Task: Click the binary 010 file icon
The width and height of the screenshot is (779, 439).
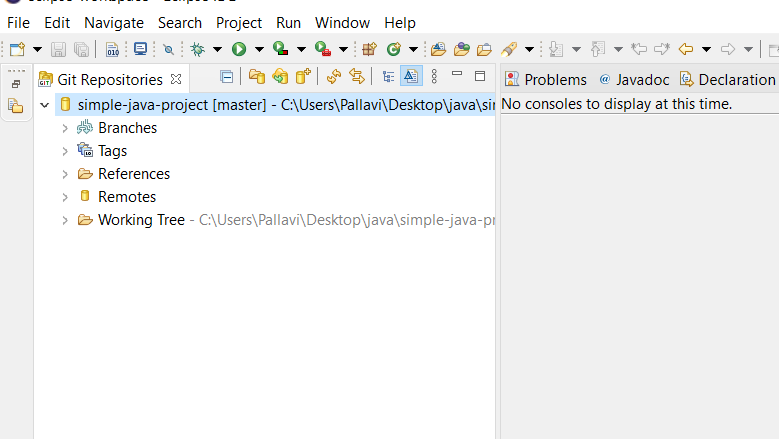Action: coord(112,49)
